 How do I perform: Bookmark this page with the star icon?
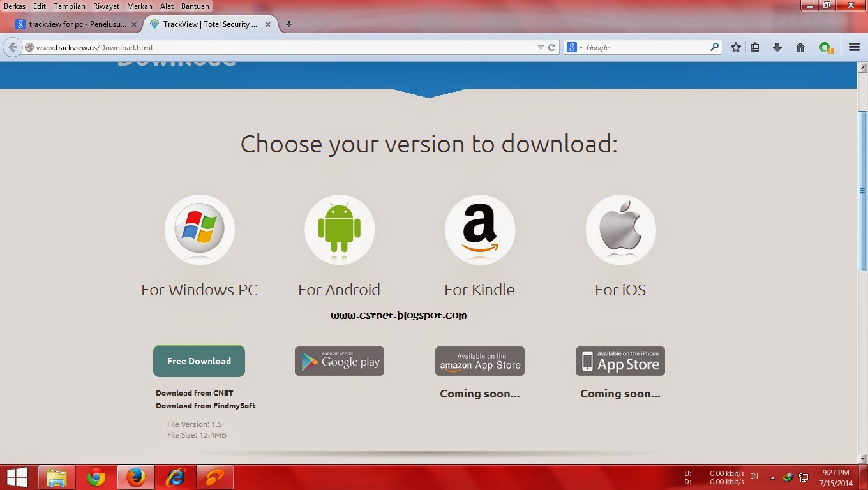tap(736, 47)
